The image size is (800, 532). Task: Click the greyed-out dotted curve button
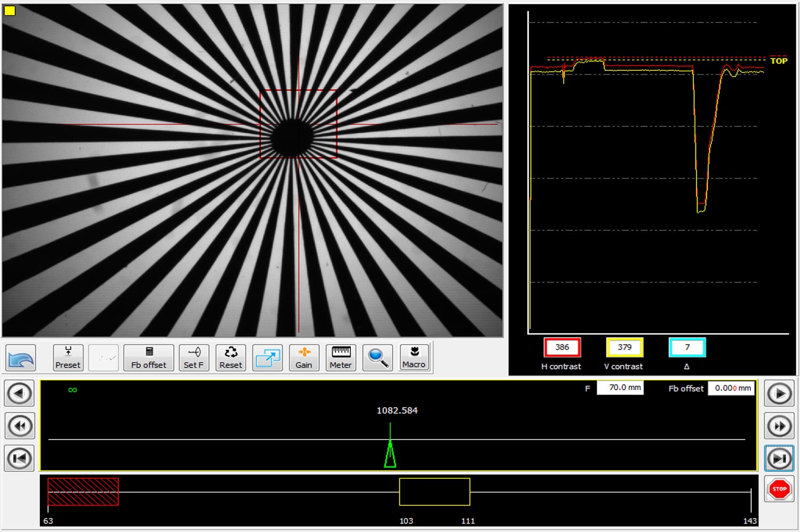tap(103, 358)
